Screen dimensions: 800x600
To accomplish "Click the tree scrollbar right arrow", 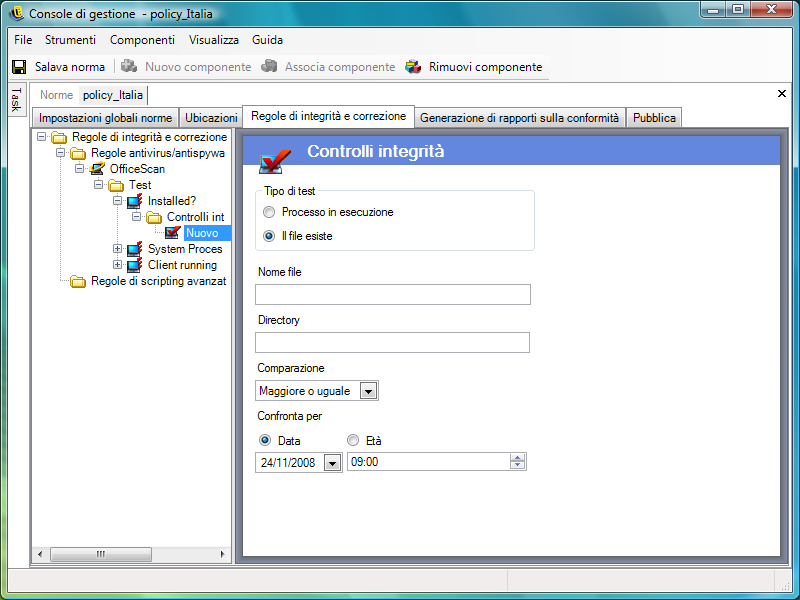I will click(222, 554).
